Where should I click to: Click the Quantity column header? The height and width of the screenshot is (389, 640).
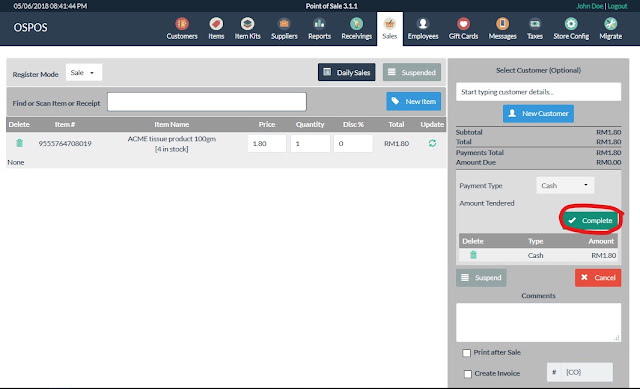310,124
